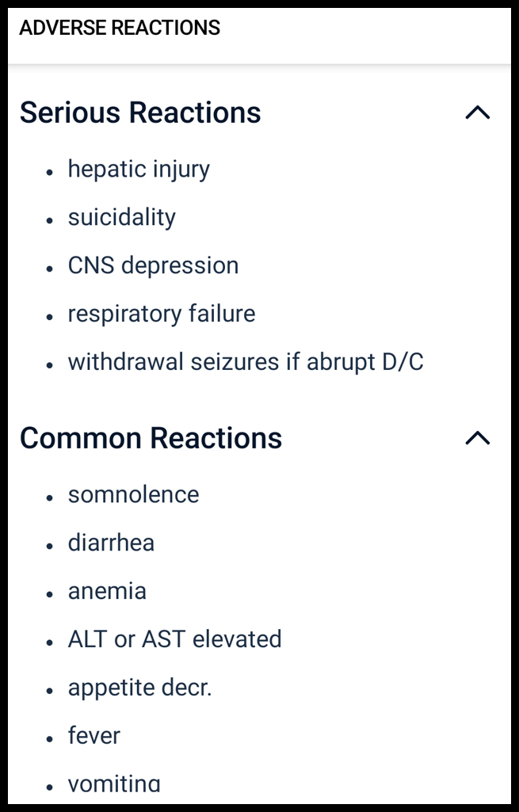This screenshot has height=812, width=519.
Task: Select the fever list item
Action: point(93,736)
